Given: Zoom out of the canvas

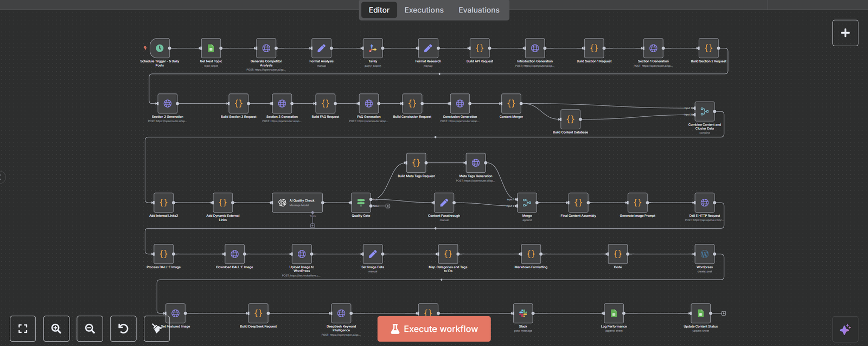Looking at the screenshot, I should [90, 329].
